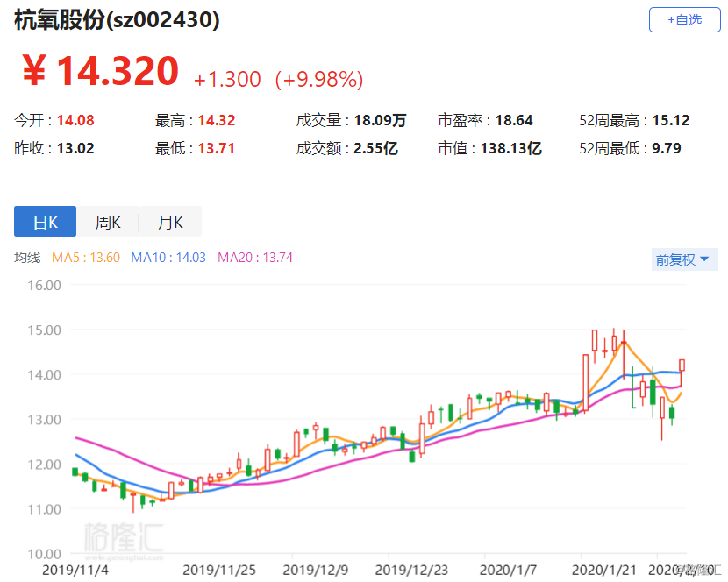
Task: Select the 日K daily chart tab
Action: 45,222
